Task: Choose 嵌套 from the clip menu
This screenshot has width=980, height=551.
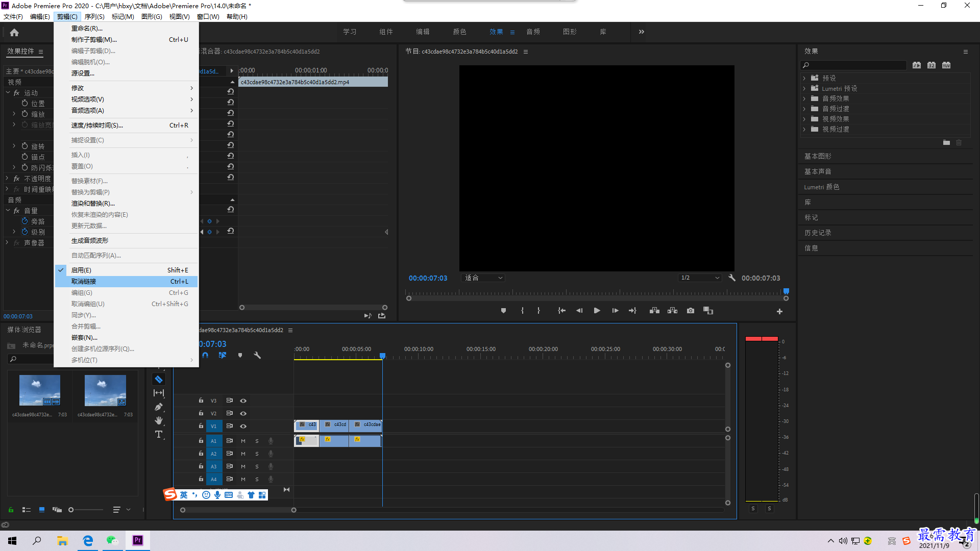Action: pos(127,337)
